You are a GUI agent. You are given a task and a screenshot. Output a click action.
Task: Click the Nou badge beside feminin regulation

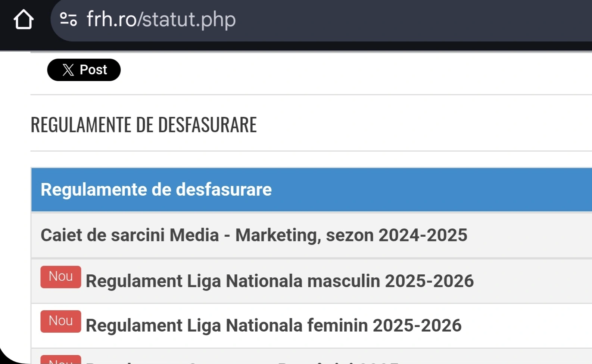coord(60,321)
